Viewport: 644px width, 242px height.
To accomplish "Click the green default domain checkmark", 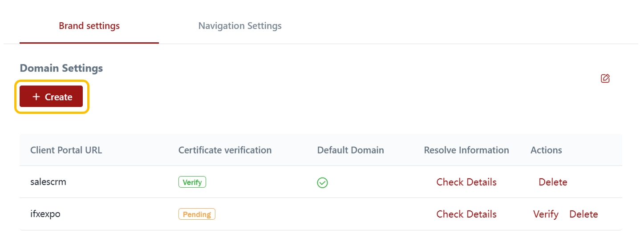I will click(x=322, y=182).
